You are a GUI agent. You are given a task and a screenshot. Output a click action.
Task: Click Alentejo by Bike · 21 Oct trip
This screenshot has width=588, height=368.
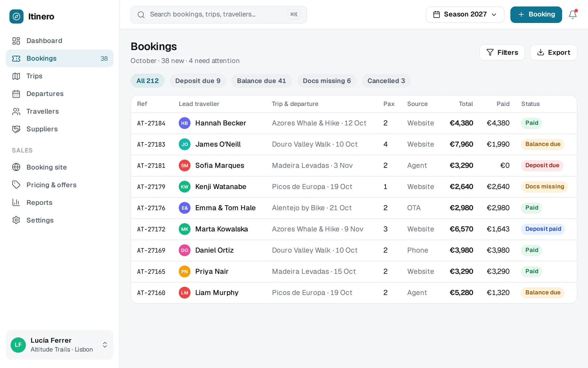point(312,208)
